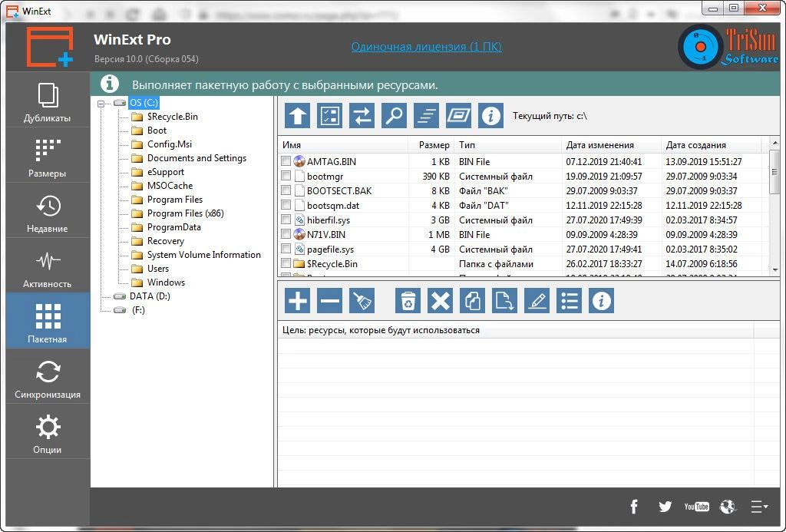Image resolution: width=786 pixels, height=532 pixels.
Task: Collapse the OS (C:) tree node
Action: pyautogui.click(x=101, y=104)
